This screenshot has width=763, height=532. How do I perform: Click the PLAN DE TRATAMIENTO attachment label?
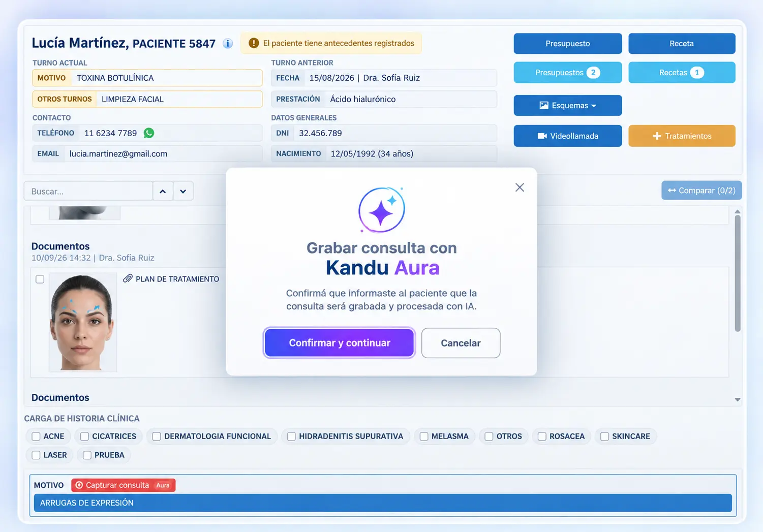[177, 279]
